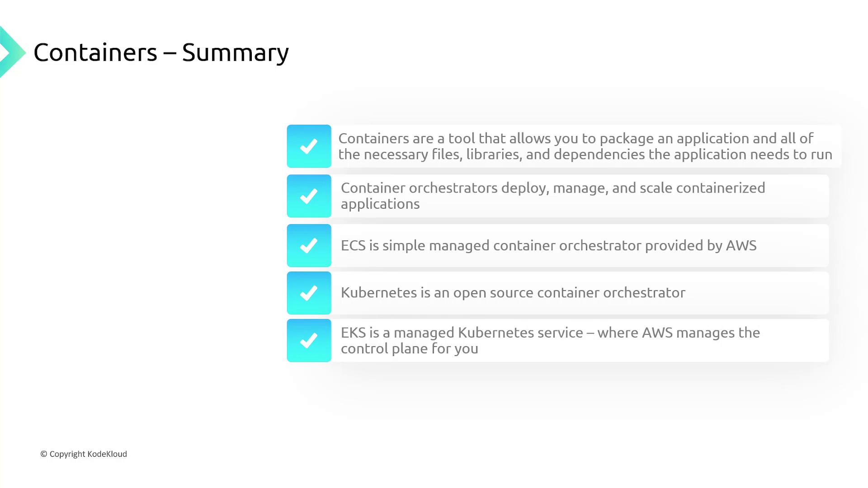Click the copyright symbol in the footer
Viewport: 868px width, 488px height.
(44, 454)
